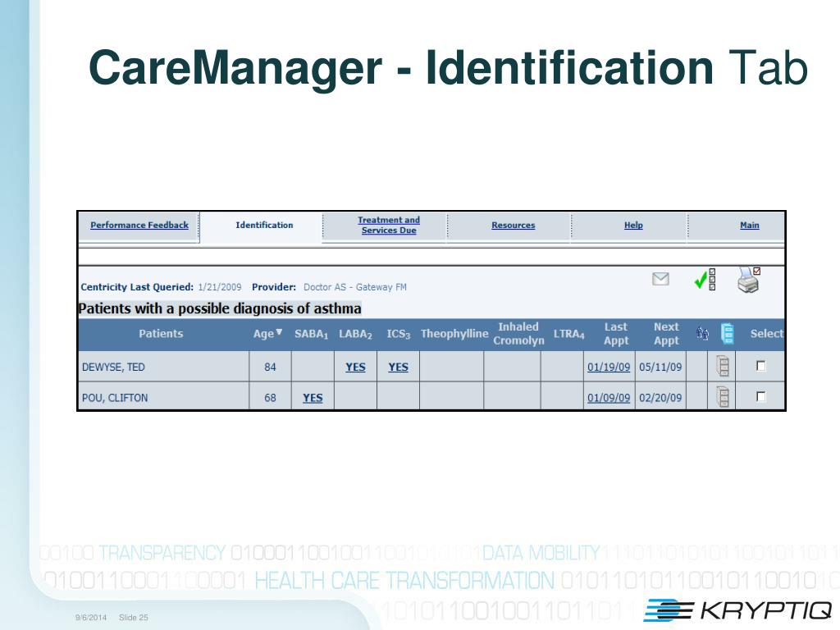Click age value 68
Viewport: 840px width, 630px height.
[x=270, y=398]
